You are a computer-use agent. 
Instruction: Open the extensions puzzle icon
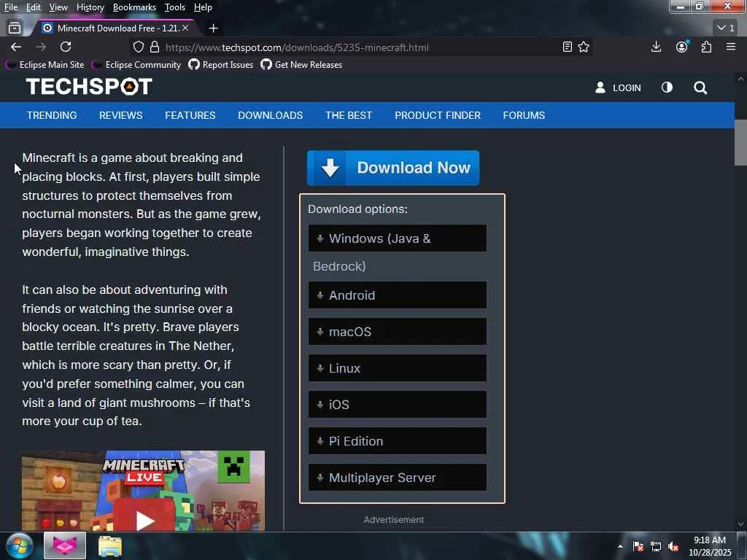[706, 47]
